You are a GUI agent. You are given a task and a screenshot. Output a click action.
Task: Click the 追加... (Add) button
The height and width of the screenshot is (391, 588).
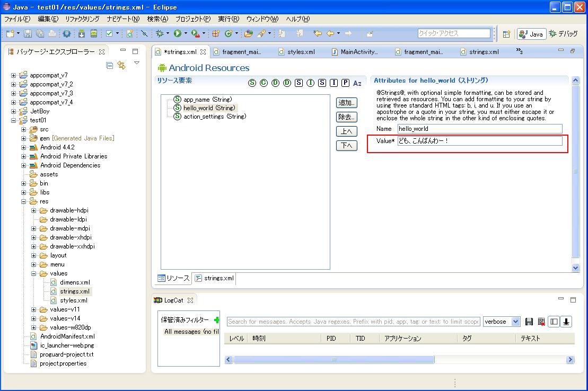click(347, 103)
